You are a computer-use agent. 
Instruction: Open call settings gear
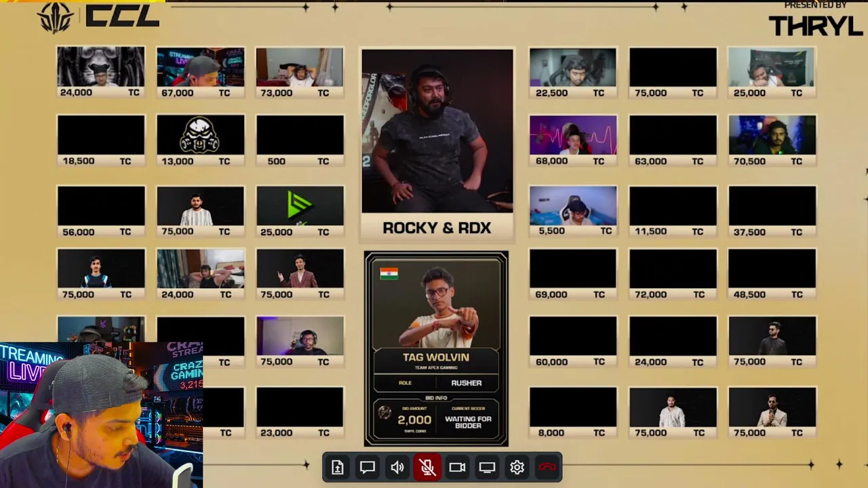517,467
